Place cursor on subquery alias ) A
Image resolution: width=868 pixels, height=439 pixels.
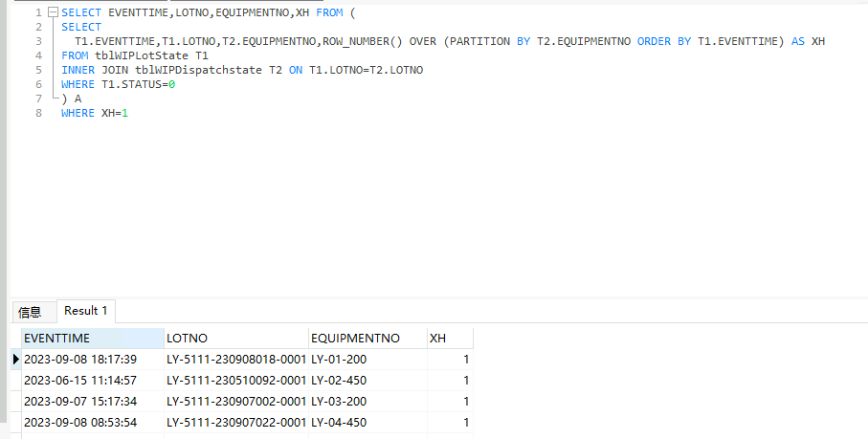tap(72, 99)
